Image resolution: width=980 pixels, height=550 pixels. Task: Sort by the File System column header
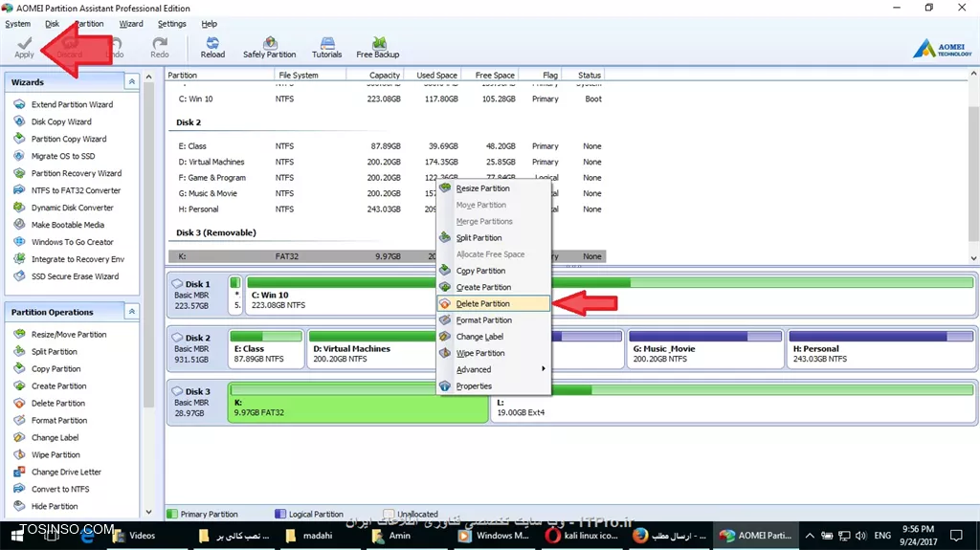[310, 75]
